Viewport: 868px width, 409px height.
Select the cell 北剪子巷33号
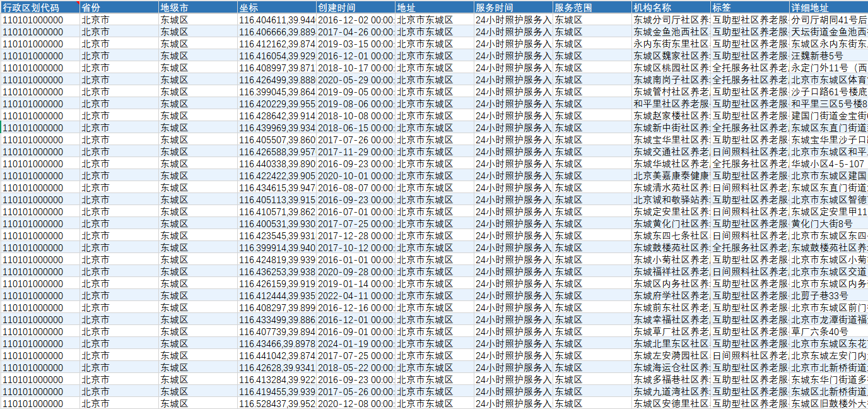(828, 295)
